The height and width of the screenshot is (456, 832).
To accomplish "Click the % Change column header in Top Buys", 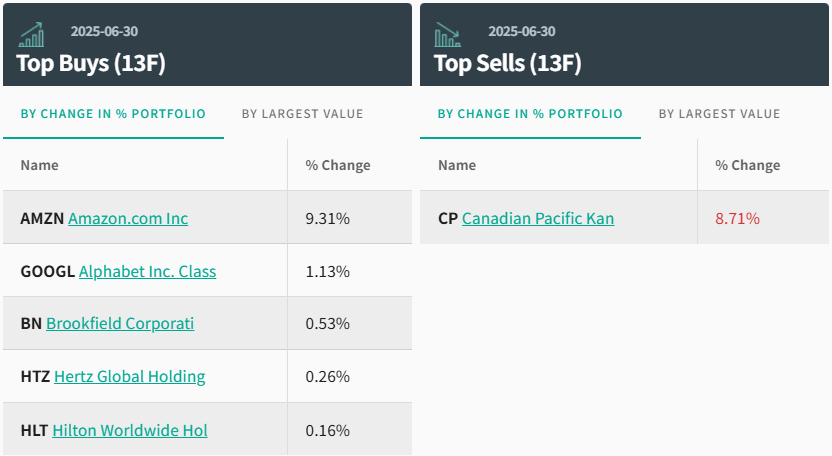I will tap(338, 165).
